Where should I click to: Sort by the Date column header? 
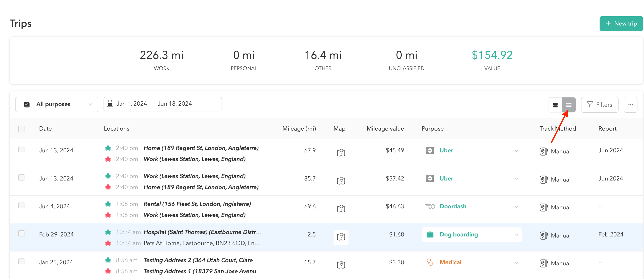point(45,129)
